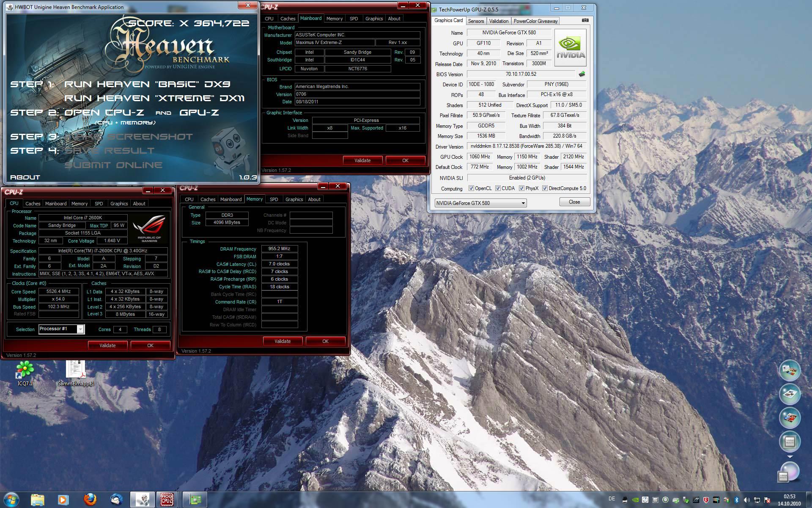Select the Graphics Card tab in GPU-Z
The width and height of the screenshot is (812, 508).
(448, 20)
